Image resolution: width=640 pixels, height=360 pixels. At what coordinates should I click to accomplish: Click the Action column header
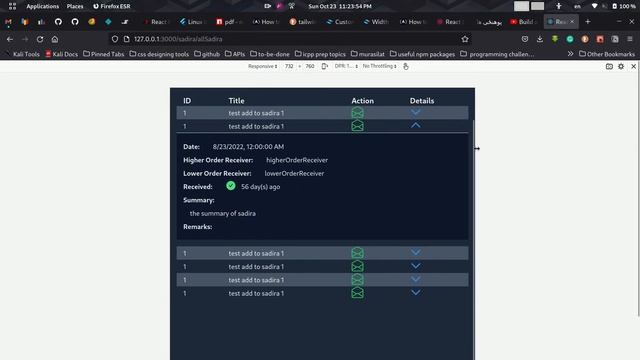(362, 100)
